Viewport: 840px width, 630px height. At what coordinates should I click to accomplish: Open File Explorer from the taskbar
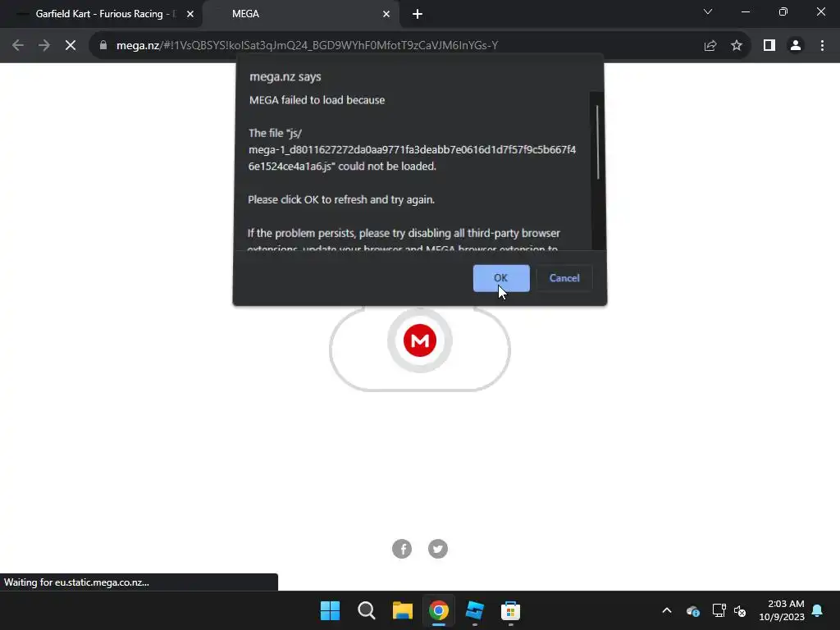click(x=402, y=610)
